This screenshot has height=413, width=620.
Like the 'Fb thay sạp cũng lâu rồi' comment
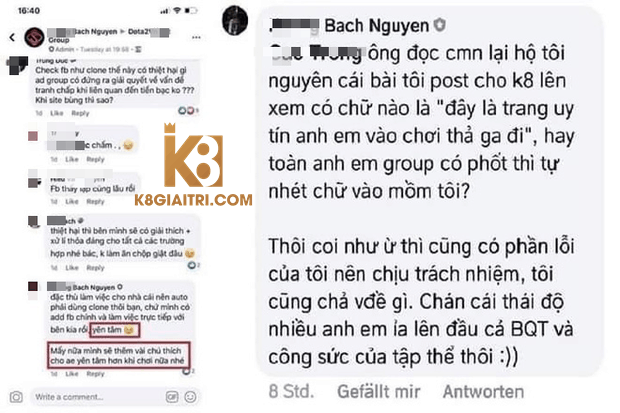point(72,201)
